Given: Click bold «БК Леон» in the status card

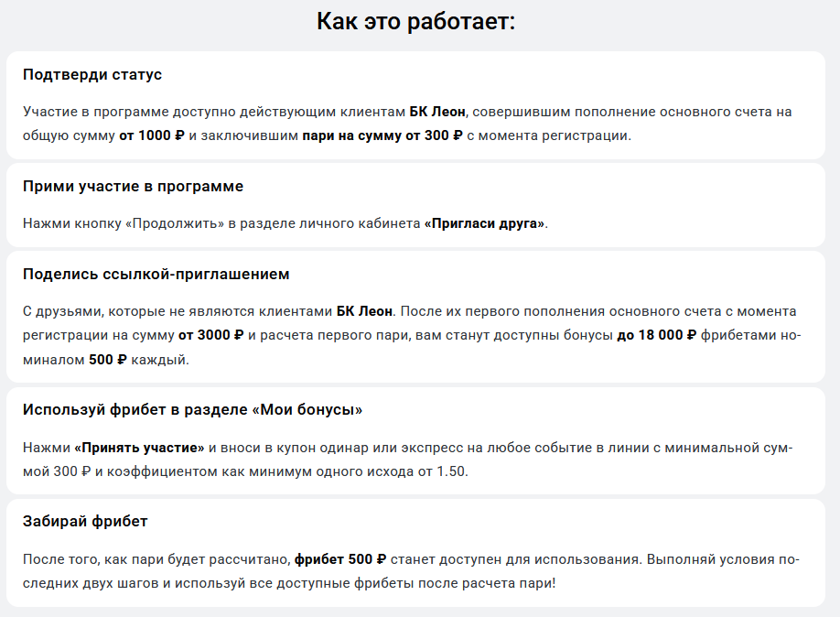Looking at the screenshot, I should [437, 112].
